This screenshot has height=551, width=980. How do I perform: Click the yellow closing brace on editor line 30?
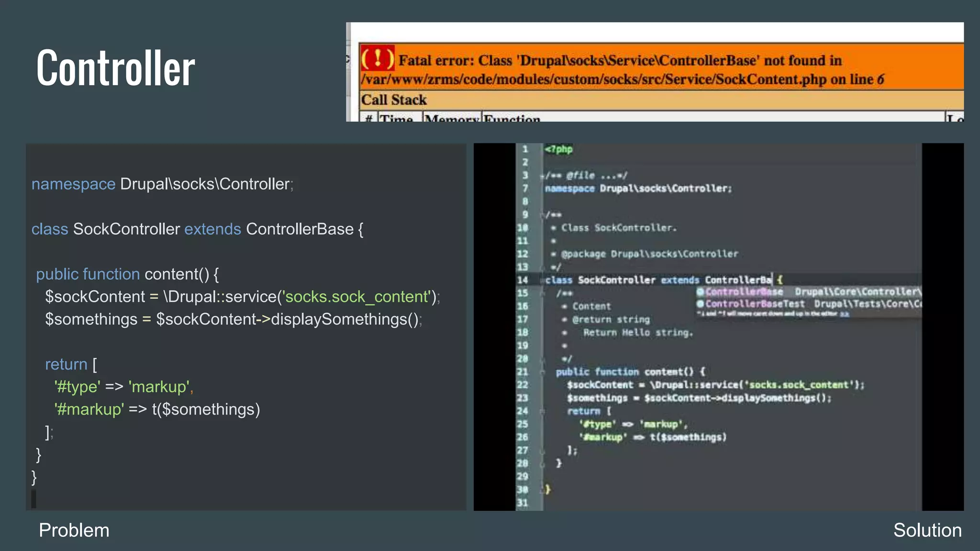pos(548,489)
